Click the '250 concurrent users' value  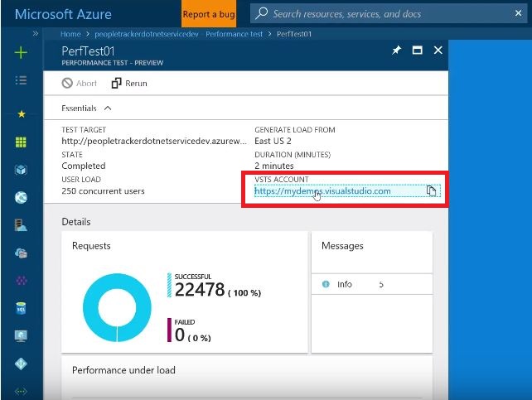[103, 191]
